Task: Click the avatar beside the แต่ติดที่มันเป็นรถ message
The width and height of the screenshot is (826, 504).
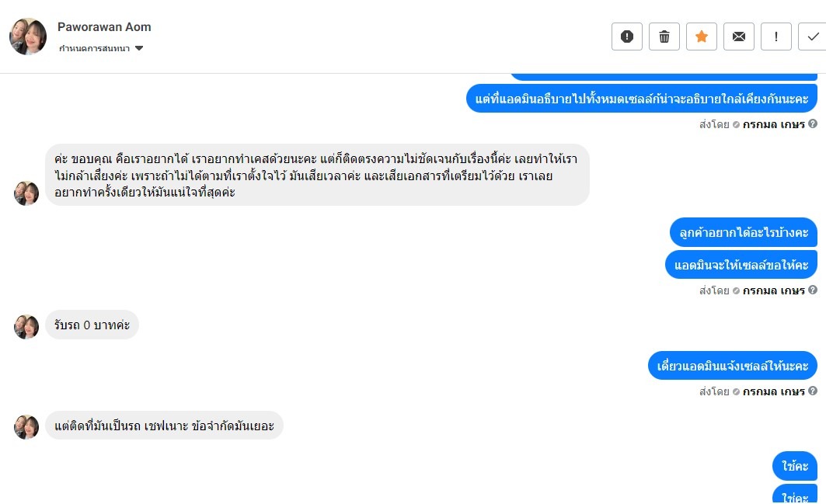Action: (26, 426)
